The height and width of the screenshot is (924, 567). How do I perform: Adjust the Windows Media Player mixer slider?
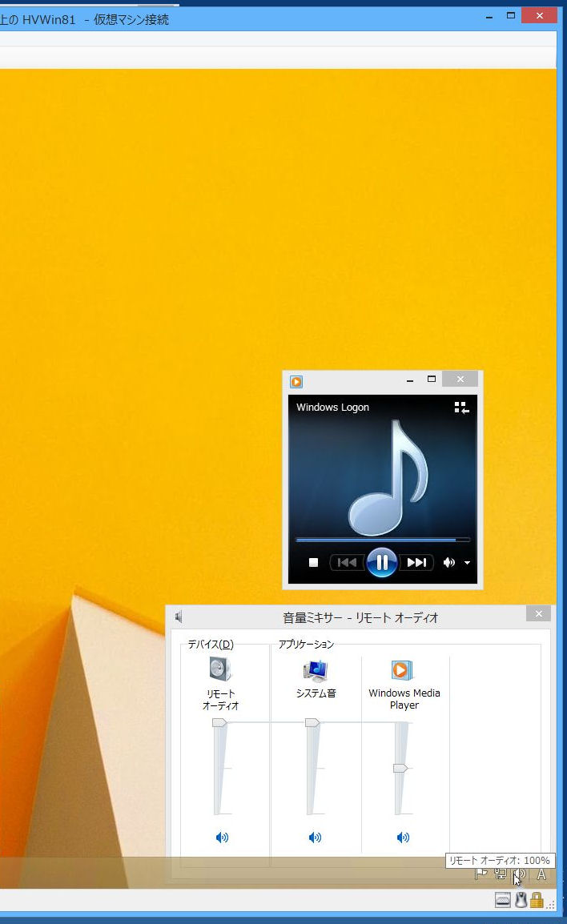[400, 769]
